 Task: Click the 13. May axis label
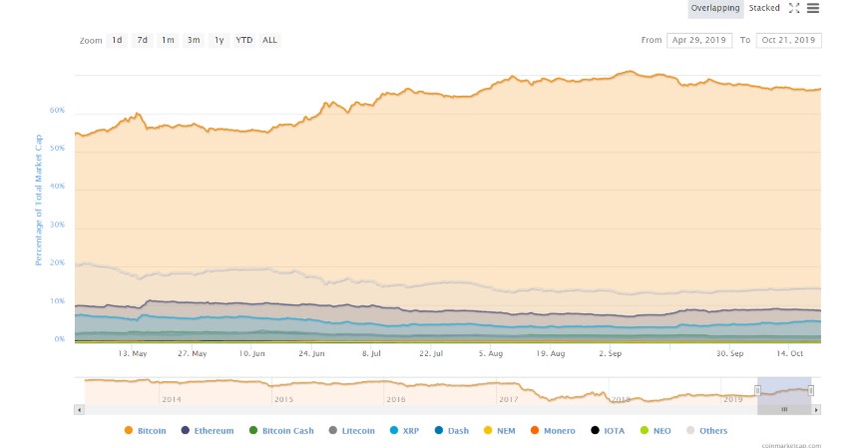[x=133, y=353]
